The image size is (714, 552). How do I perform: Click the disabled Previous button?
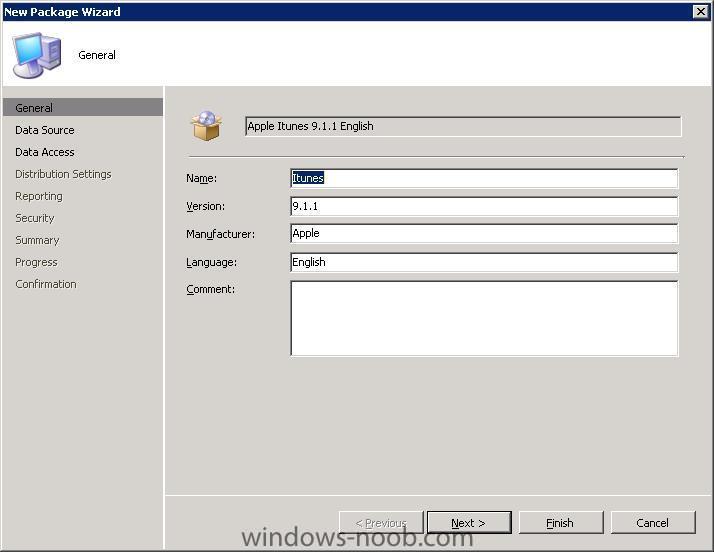[381, 522]
